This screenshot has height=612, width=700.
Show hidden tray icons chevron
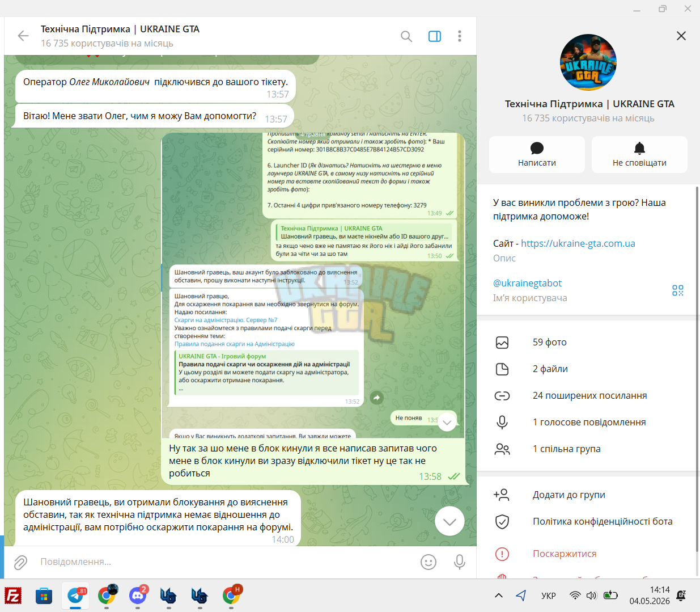499,596
